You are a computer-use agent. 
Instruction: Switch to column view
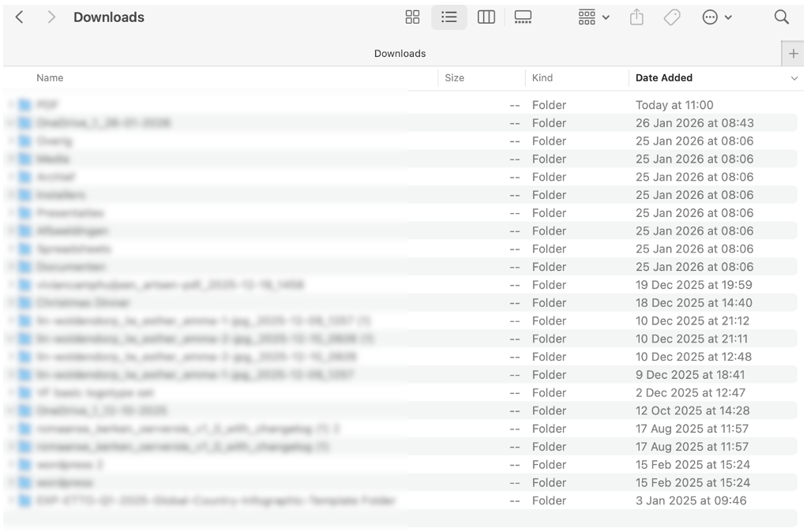click(x=486, y=17)
